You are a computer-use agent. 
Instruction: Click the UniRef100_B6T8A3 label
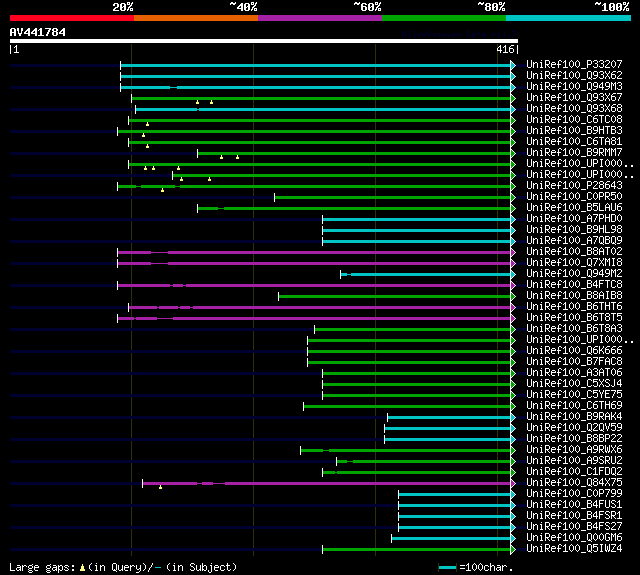coord(574,329)
